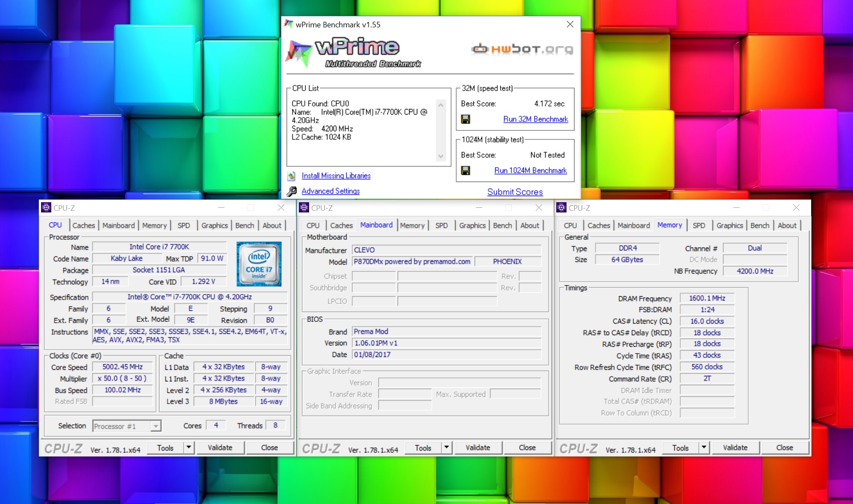Screen dimensions: 853x504
Task: Click the wPrime logo banner
Action: [353, 53]
